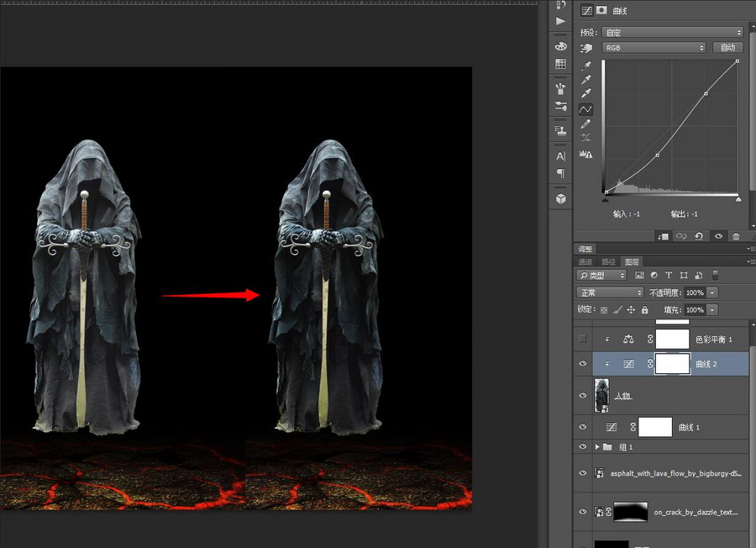The height and width of the screenshot is (548, 756).
Task: Toggle visibility of 人物 layer
Action: tap(582, 395)
